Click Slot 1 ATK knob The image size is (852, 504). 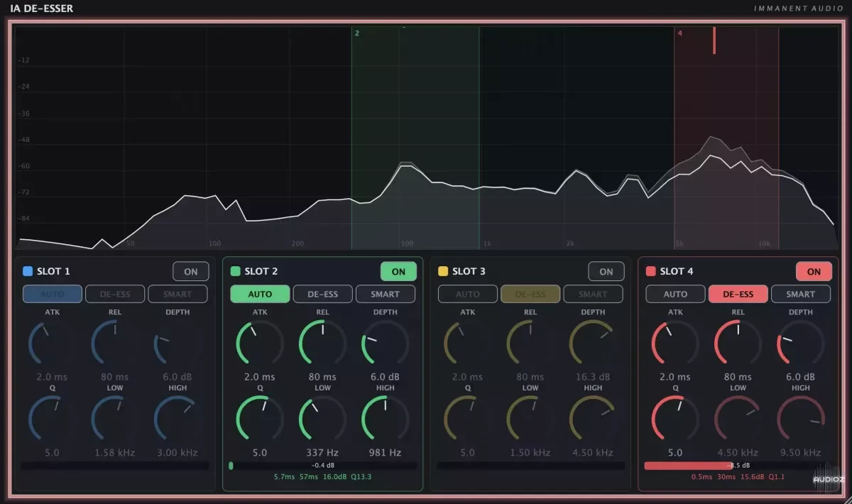53,344
